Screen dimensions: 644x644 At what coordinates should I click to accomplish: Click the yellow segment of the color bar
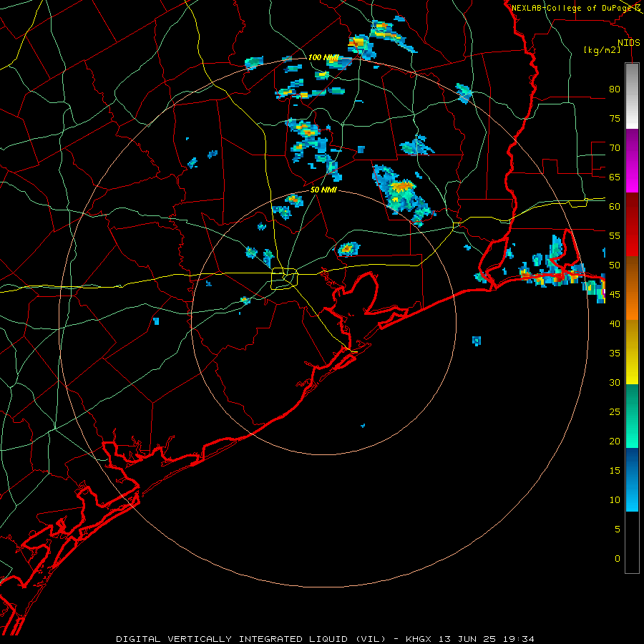tap(632, 352)
